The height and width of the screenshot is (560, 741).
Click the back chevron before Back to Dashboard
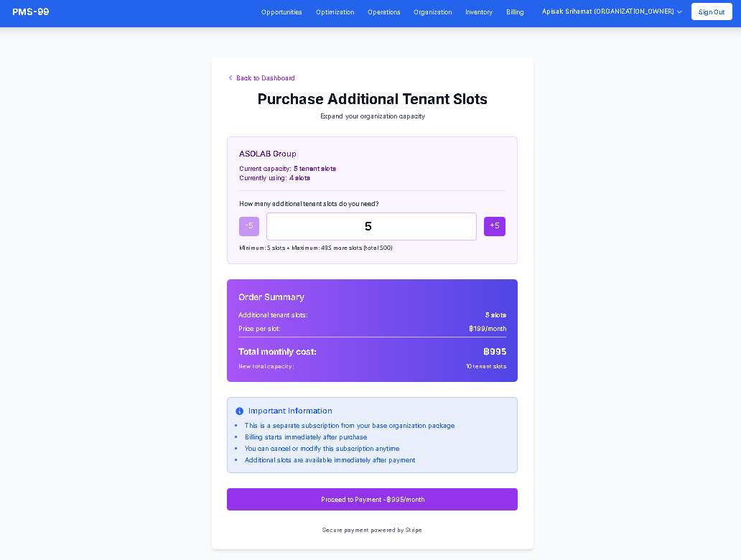click(230, 78)
